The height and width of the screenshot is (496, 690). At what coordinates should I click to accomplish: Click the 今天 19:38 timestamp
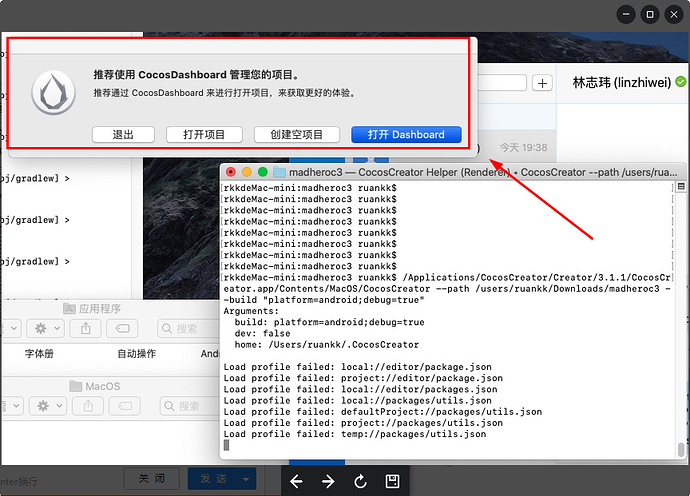(x=524, y=147)
